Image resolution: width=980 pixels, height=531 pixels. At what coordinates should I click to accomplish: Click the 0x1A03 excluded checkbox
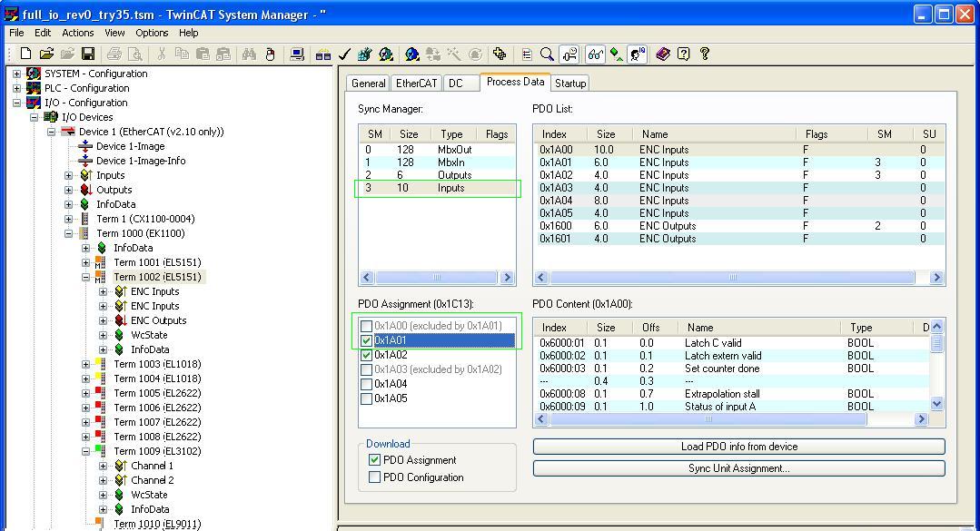coord(366,369)
